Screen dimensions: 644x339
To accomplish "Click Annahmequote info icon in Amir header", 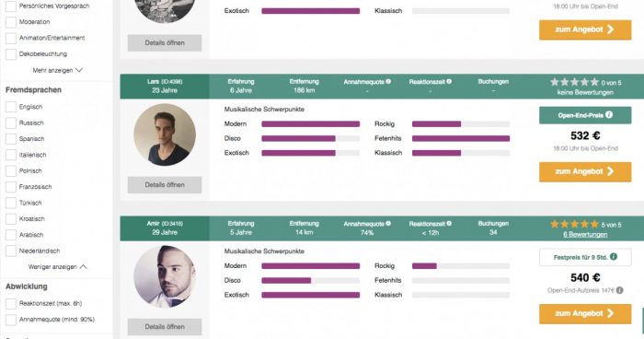I will [x=388, y=224].
